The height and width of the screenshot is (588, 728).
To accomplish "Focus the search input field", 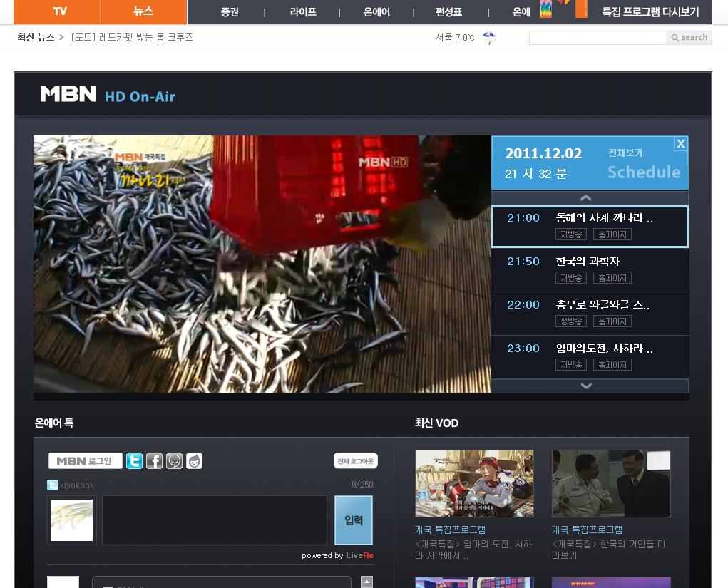I will point(598,38).
